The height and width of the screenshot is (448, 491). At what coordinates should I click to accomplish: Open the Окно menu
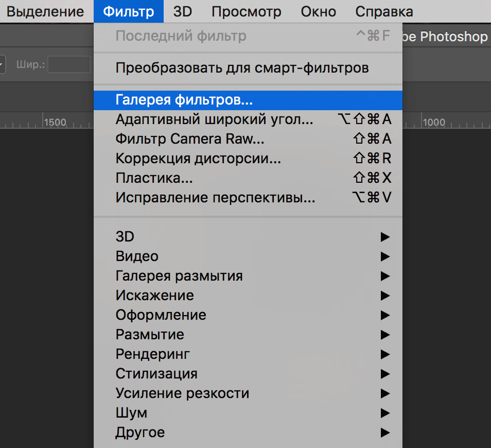click(x=318, y=11)
